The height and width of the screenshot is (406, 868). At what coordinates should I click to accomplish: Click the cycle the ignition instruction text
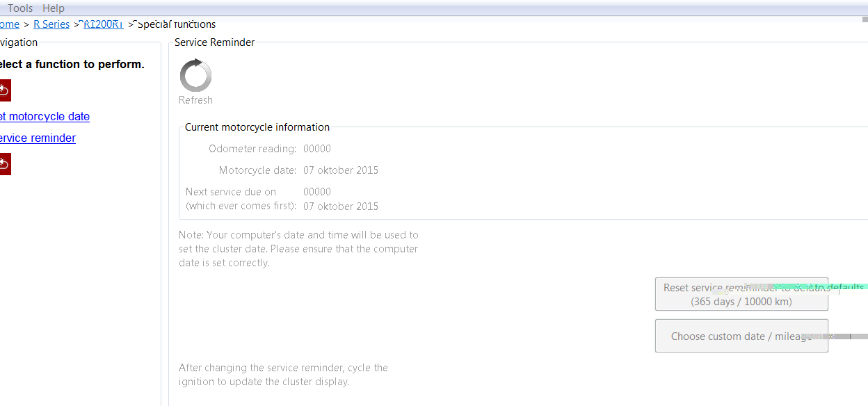click(x=283, y=375)
